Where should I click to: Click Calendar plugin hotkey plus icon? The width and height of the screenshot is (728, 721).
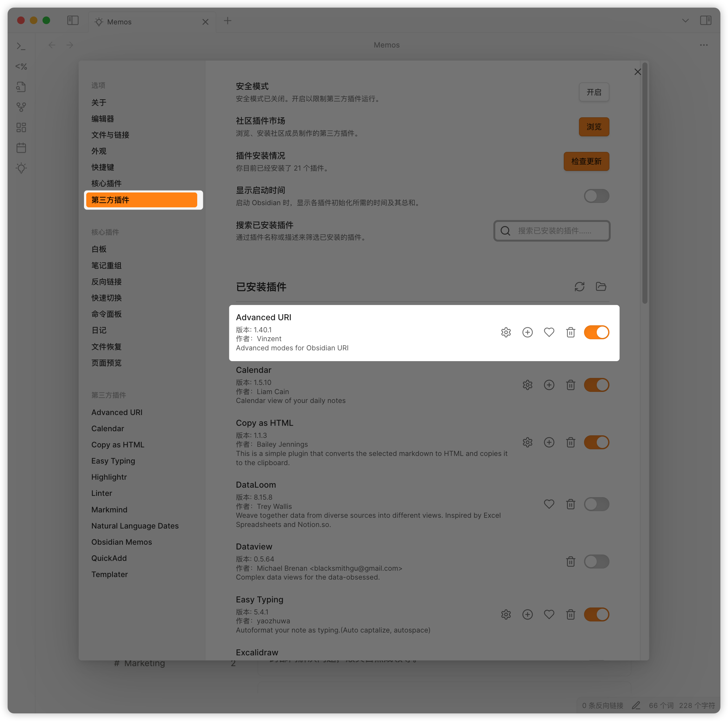click(x=549, y=385)
